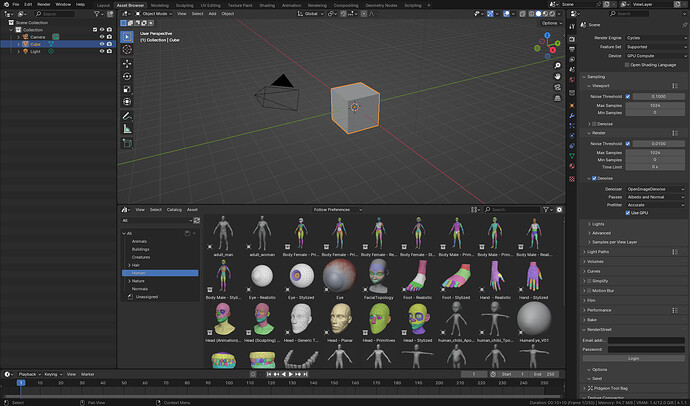Choose the Move tool in viewport toolbar
Image resolution: width=690 pixels, height=406 pixels.
(127, 64)
